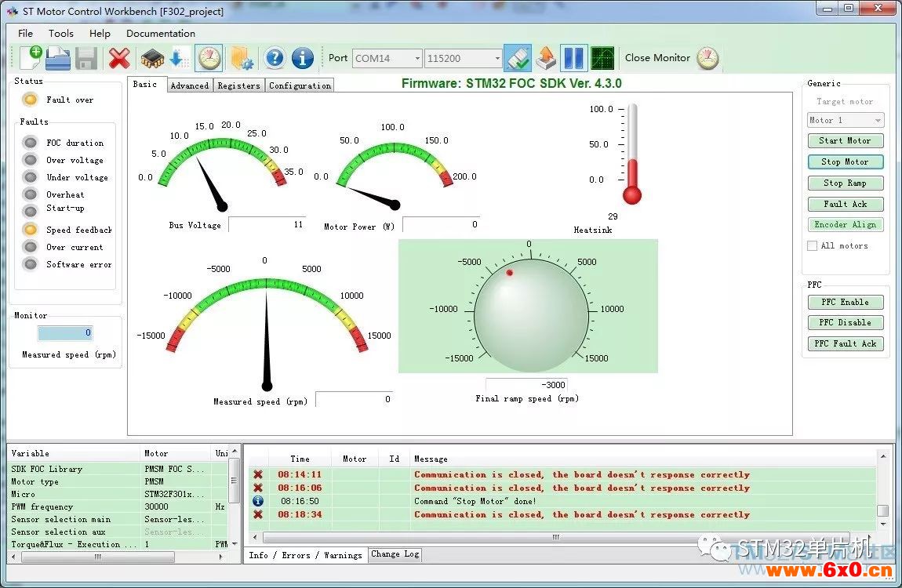
Task: Toggle the highlighted Monitor gauge icon
Action: click(x=209, y=58)
